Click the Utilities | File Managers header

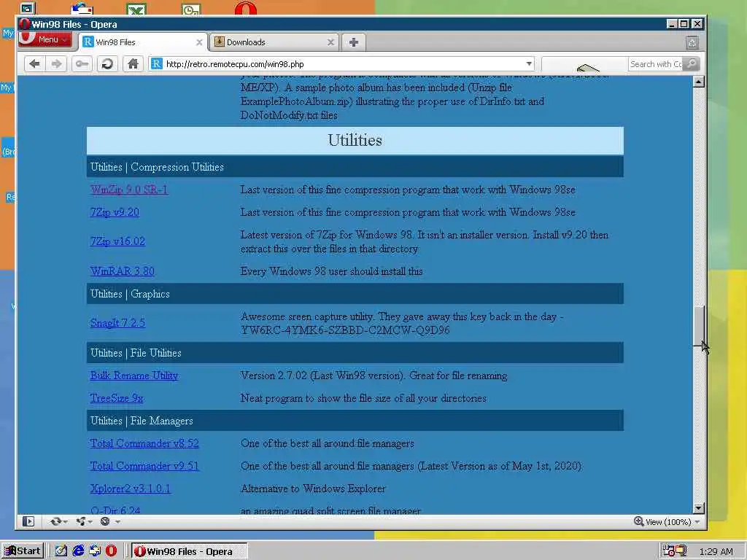(x=355, y=421)
